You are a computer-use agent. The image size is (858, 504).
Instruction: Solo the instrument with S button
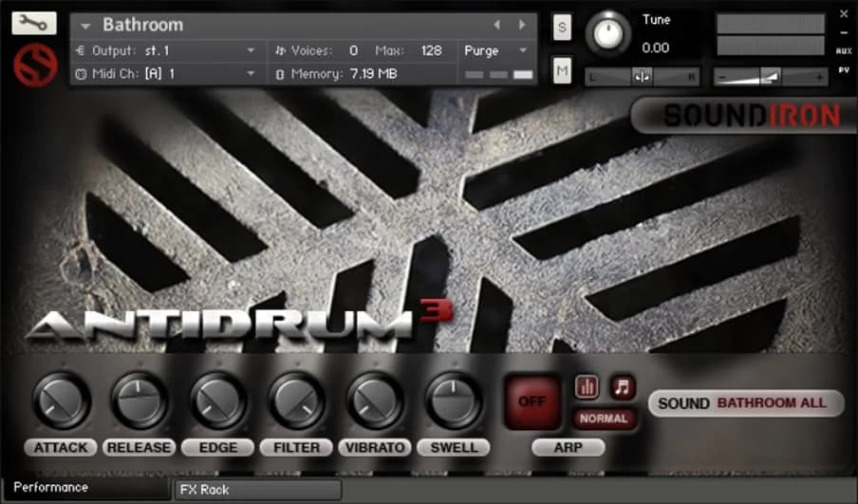(562, 27)
